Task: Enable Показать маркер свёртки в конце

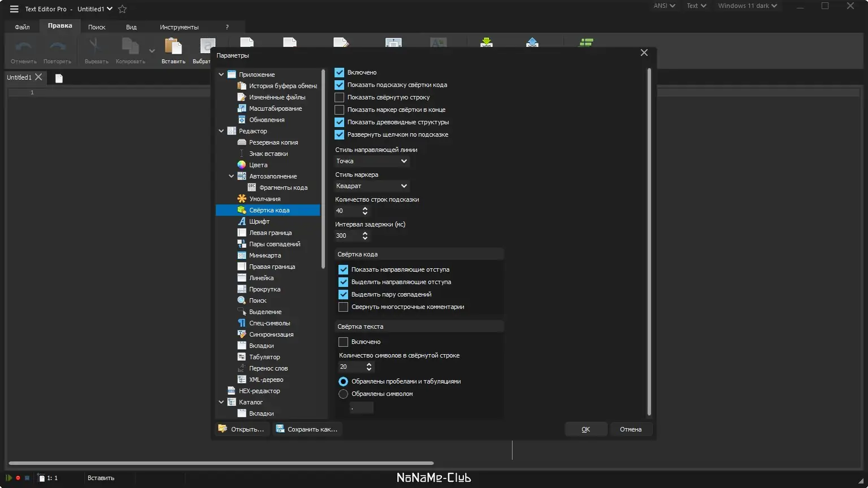Action: [340, 110]
